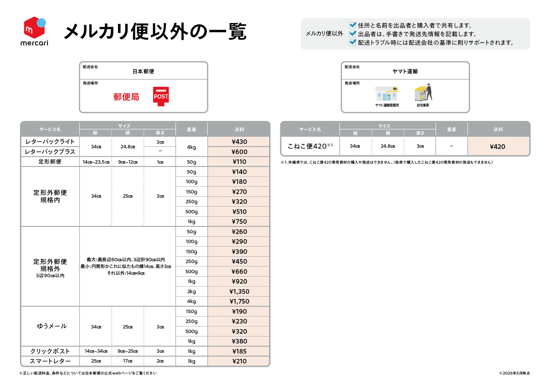Click checkbox beside 住所と名前を出品者と購入者で共有します
The height and width of the screenshot is (392, 550).
click(x=353, y=25)
